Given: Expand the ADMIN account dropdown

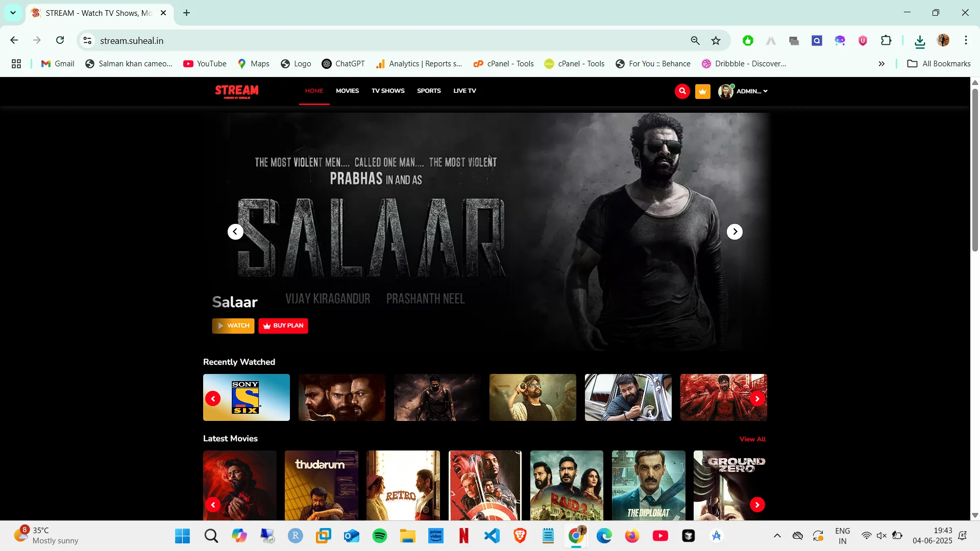Looking at the screenshot, I should coord(743,91).
